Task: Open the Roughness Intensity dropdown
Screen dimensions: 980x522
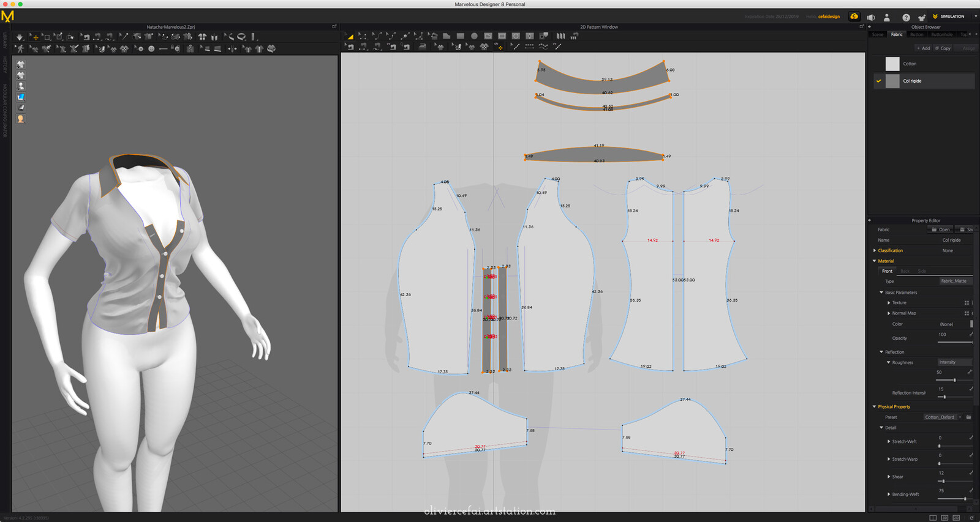Action: tap(954, 362)
